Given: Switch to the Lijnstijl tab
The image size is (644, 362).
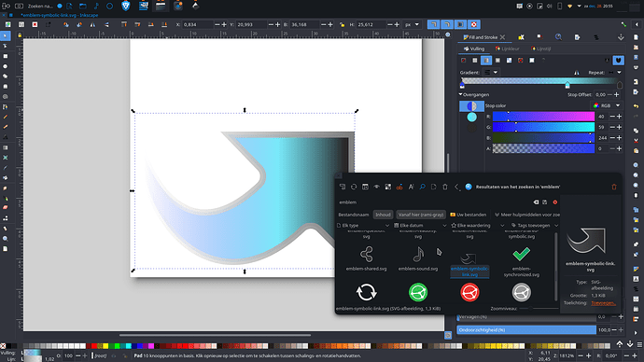Looking at the screenshot, I should tap(540, 49).
